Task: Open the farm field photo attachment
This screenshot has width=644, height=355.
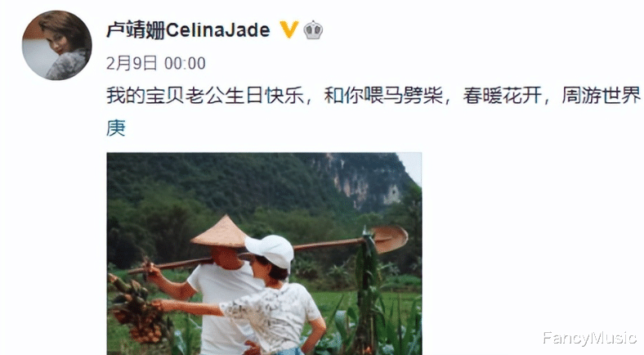Action: click(x=264, y=254)
